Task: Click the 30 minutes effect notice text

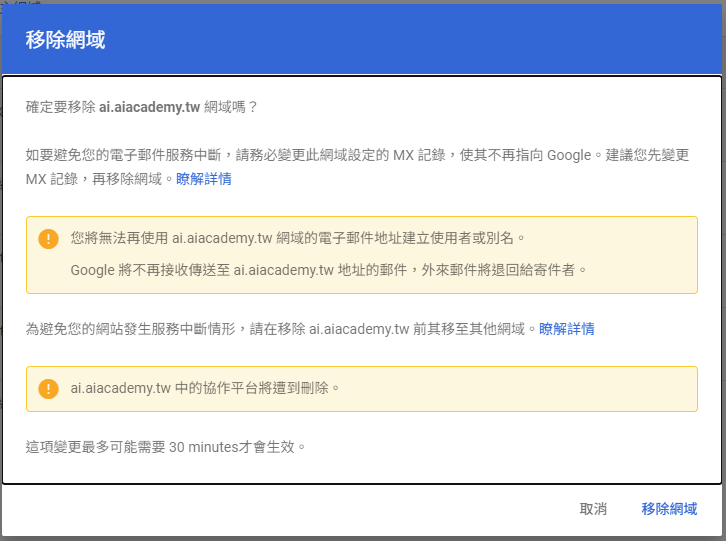Action: (165, 446)
